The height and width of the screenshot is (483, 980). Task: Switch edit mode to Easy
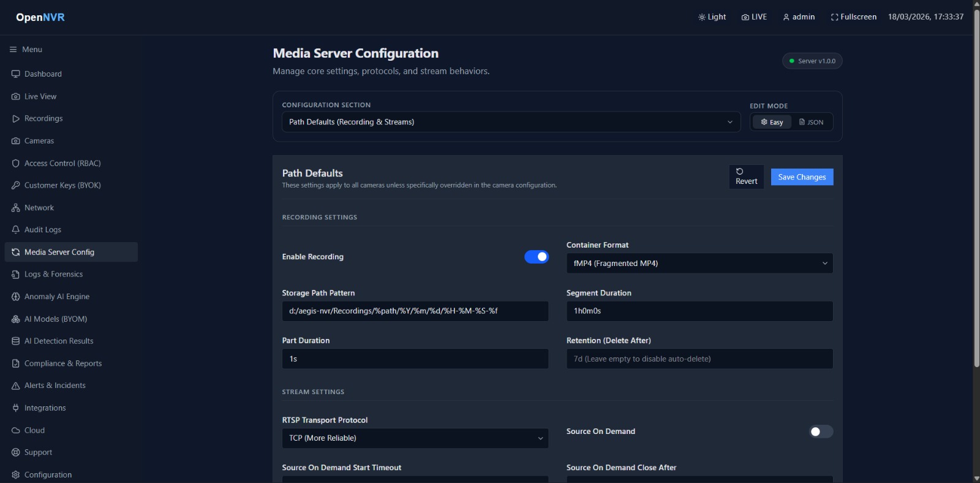(x=772, y=123)
